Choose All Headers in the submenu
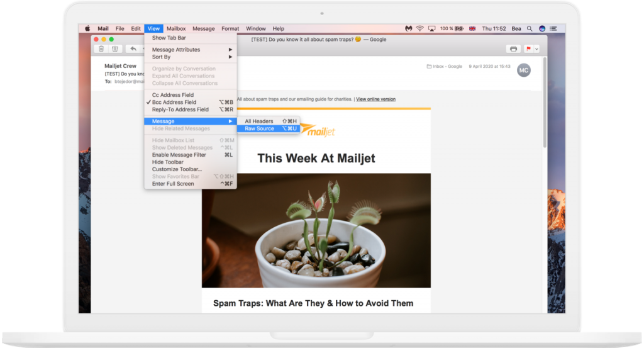Image resolution: width=644 pixels, height=348 pixels. 258,121
